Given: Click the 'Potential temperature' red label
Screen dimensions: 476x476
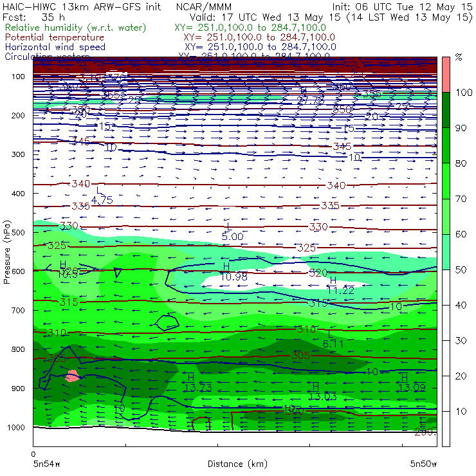Looking at the screenshot, I should 55,37.
